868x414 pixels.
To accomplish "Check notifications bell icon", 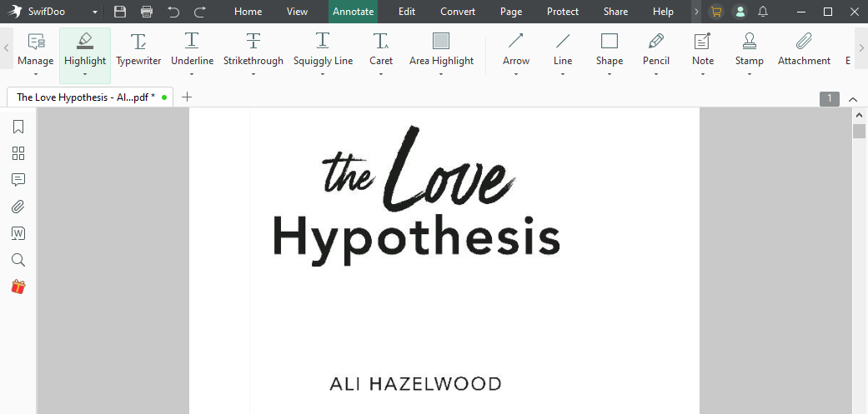I will point(763,12).
